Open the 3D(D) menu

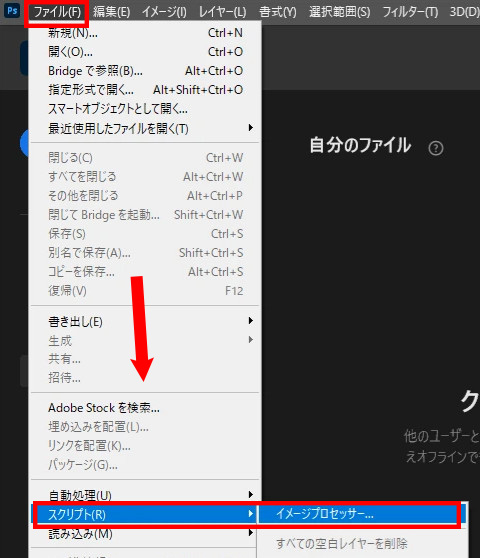464,12
